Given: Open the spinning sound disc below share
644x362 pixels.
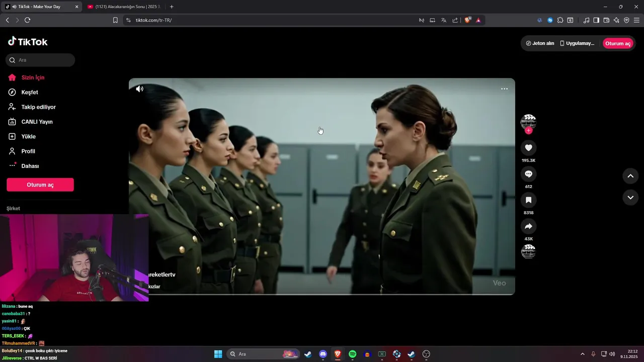Looking at the screenshot, I should click(528, 251).
